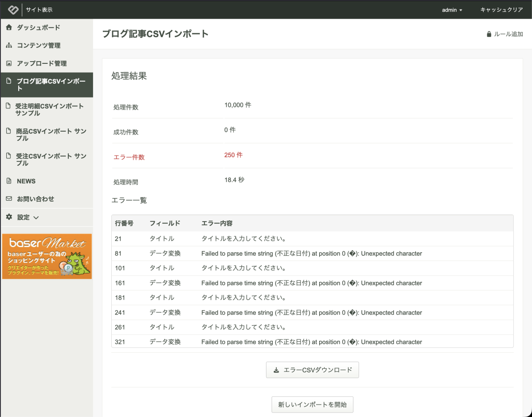
Task: Select 受注明細CSVインポート サンプル in sidebar
Action: (x=49, y=109)
